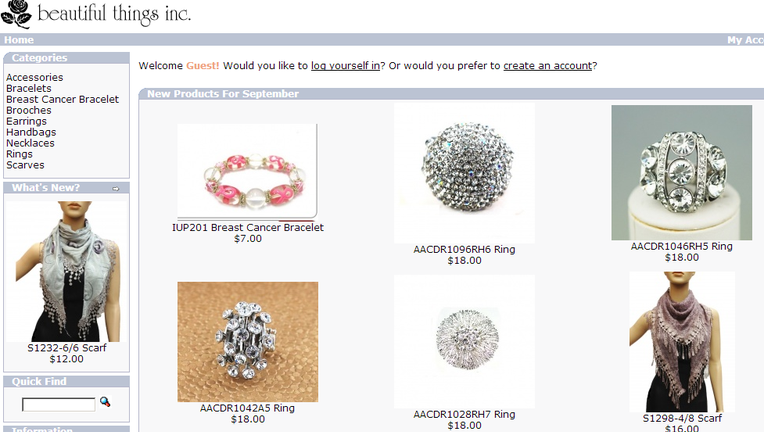Open the pink Breast Cancer Bracelet thumbnail
This screenshot has height=432, width=764.
point(248,170)
